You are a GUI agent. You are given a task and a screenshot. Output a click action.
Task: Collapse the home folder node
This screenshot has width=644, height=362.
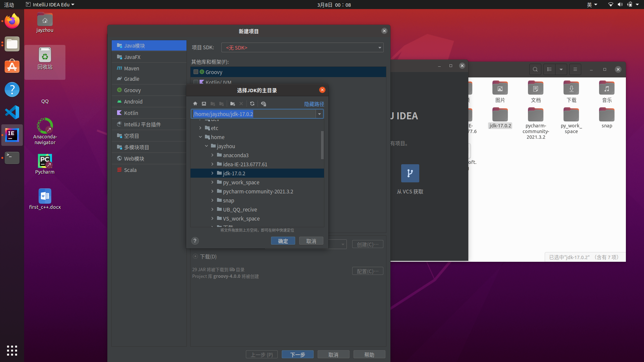[x=200, y=137]
